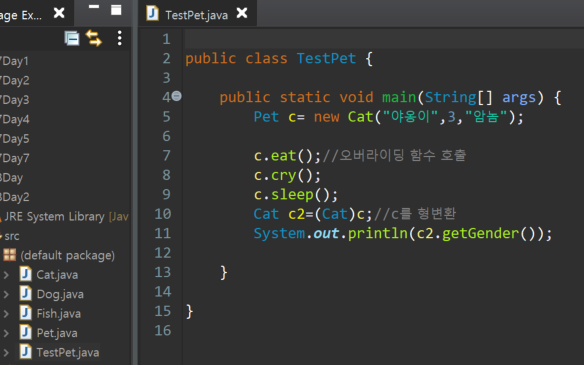Click the c2 variable declaration on line 10
Viewport: 584px width, 365px height.
[296, 214]
